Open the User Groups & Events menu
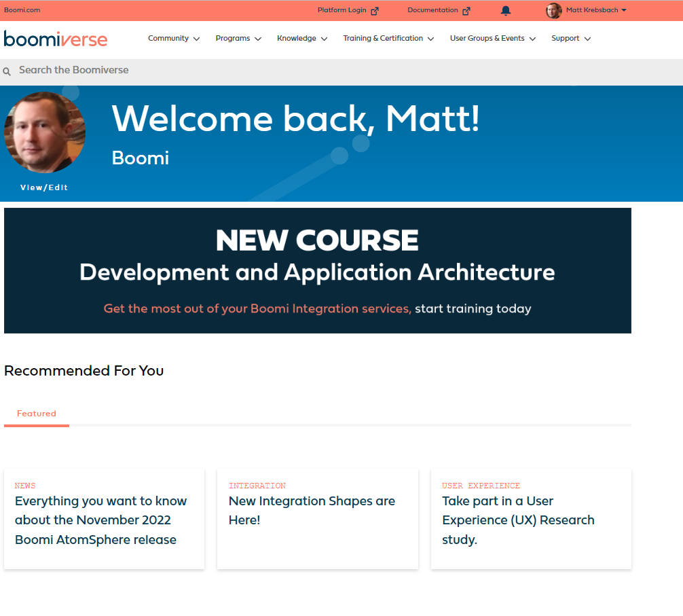Viewport: 683px width, 616px height. [493, 39]
